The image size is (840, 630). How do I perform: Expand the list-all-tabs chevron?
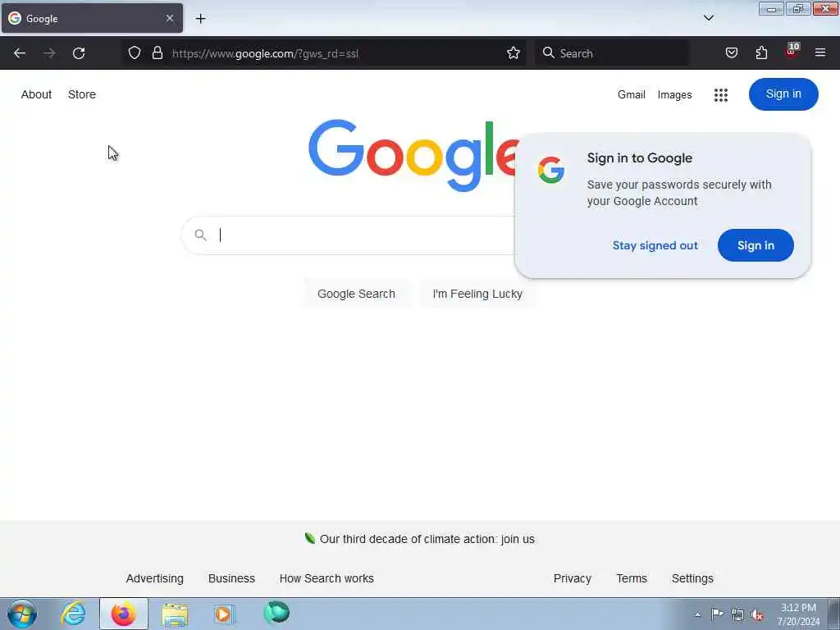(x=709, y=18)
